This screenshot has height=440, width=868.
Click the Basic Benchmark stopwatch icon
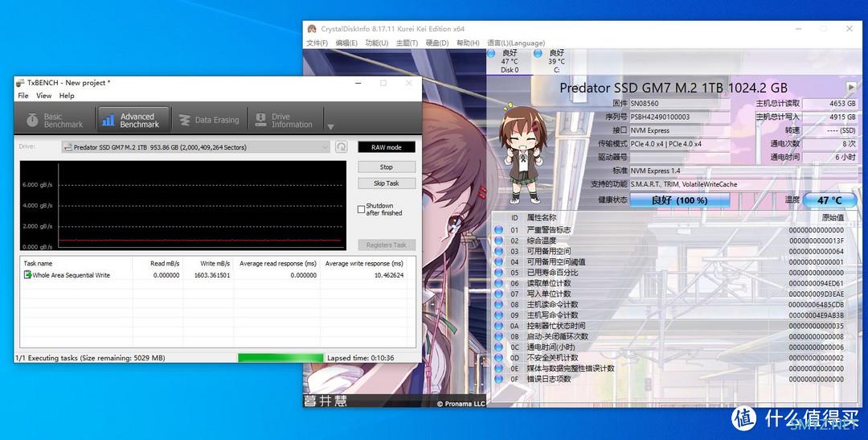click(33, 120)
